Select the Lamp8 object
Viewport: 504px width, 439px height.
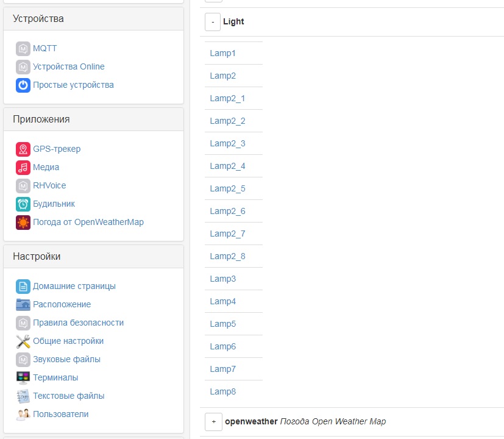click(x=222, y=391)
